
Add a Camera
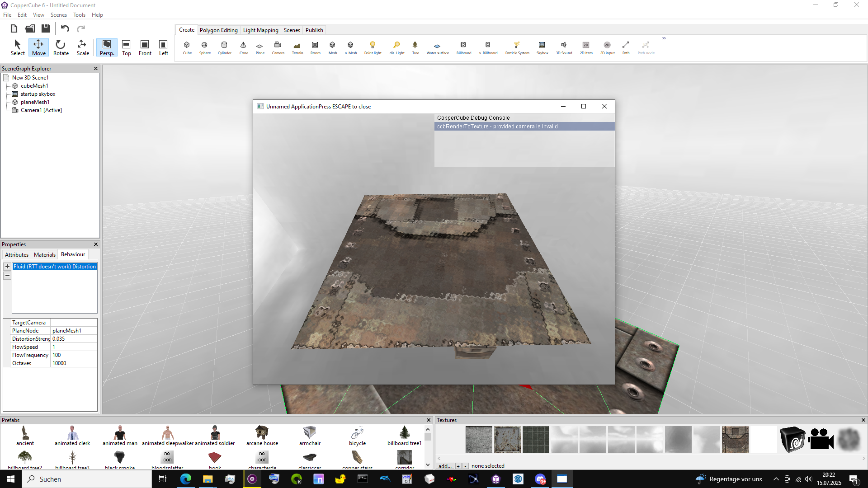coord(278,47)
